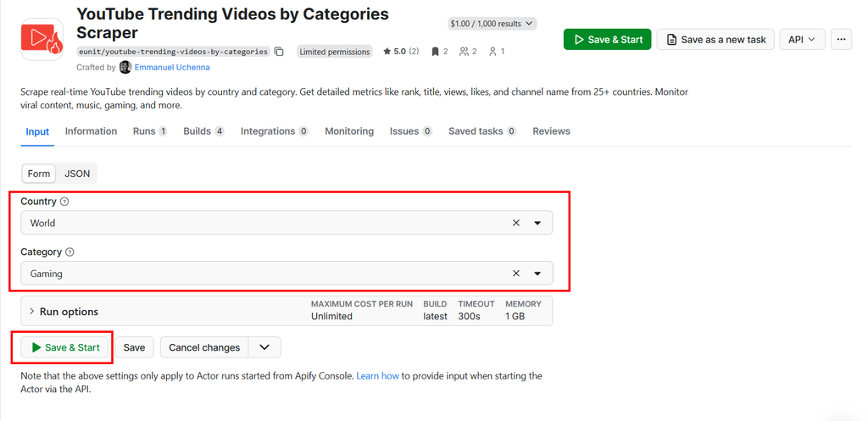
Task: Open the three-dots more actions menu
Action: pos(842,39)
